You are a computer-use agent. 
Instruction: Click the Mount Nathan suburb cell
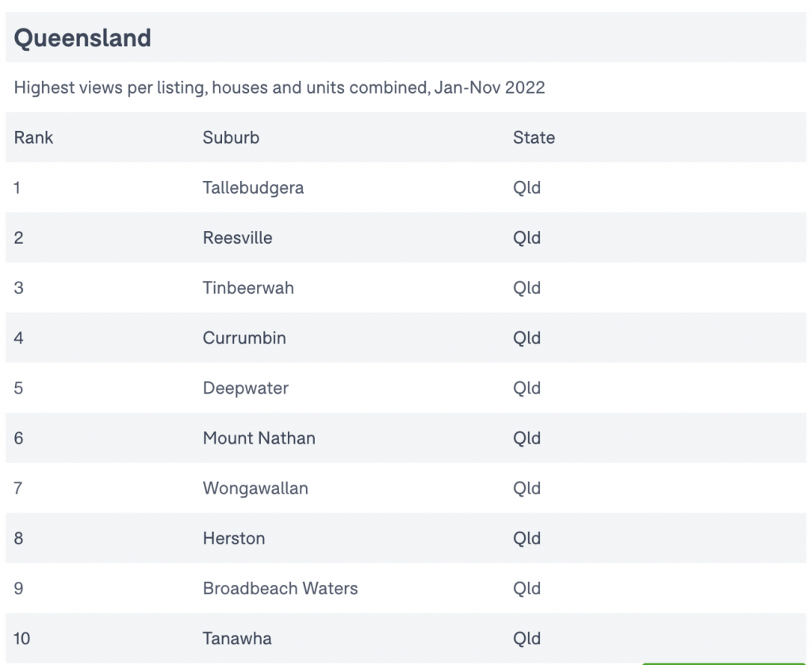259,438
